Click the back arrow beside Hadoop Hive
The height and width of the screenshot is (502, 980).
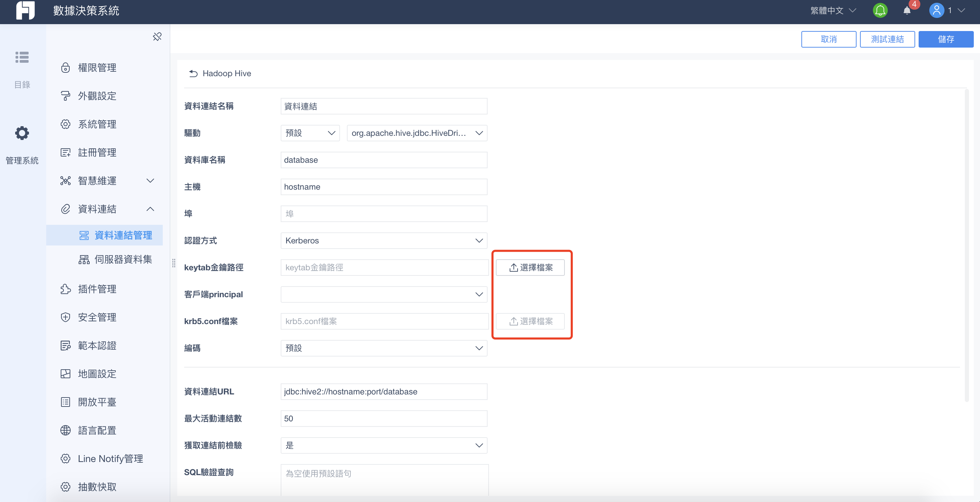click(x=193, y=73)
